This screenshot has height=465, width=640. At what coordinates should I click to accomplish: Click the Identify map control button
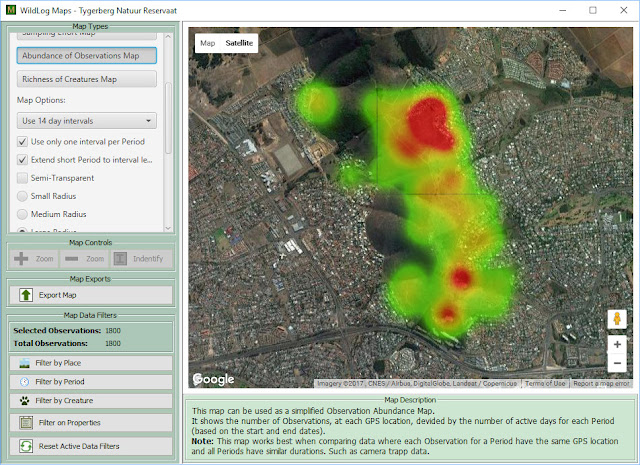(142, 259)
